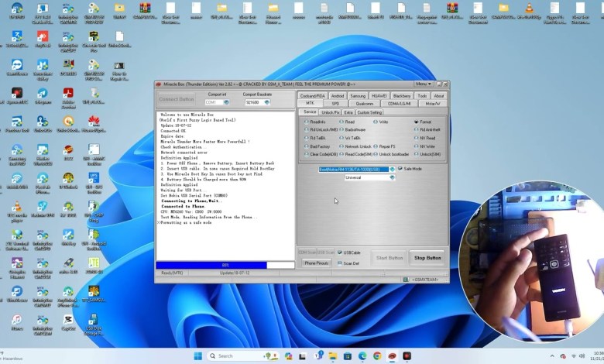Launch Google Chrome from the taskbar
The width and height of the screenshot is (604, 364).
coord(377,356)
